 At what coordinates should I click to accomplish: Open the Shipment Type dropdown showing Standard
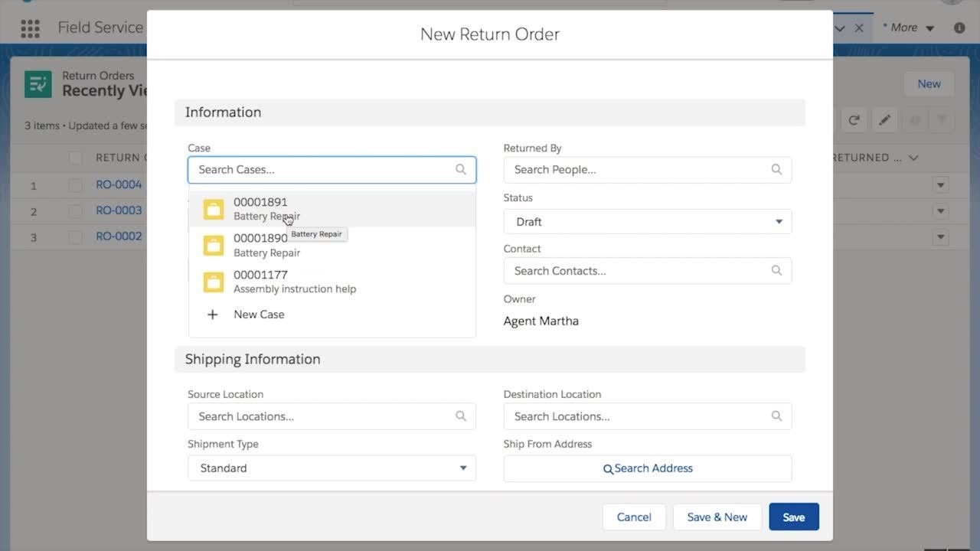point(332,468)
